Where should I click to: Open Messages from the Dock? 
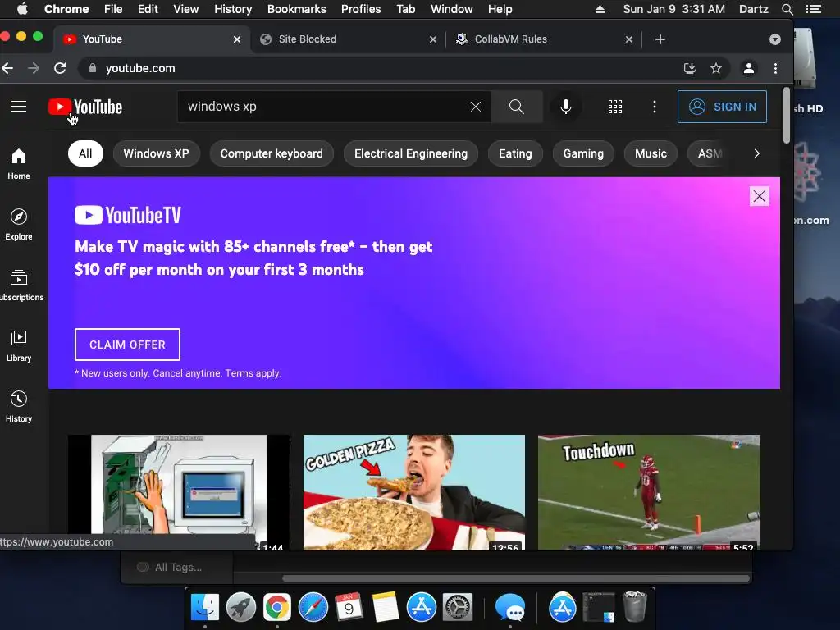509,607
